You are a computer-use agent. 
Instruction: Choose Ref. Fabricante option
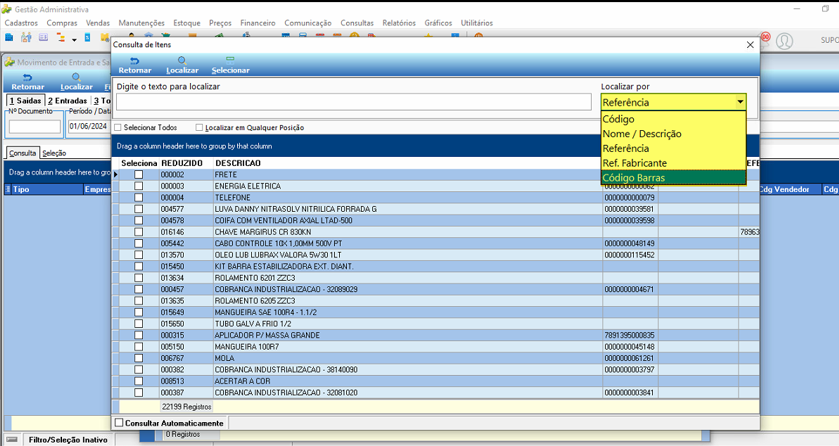click(x=673, y=163)
